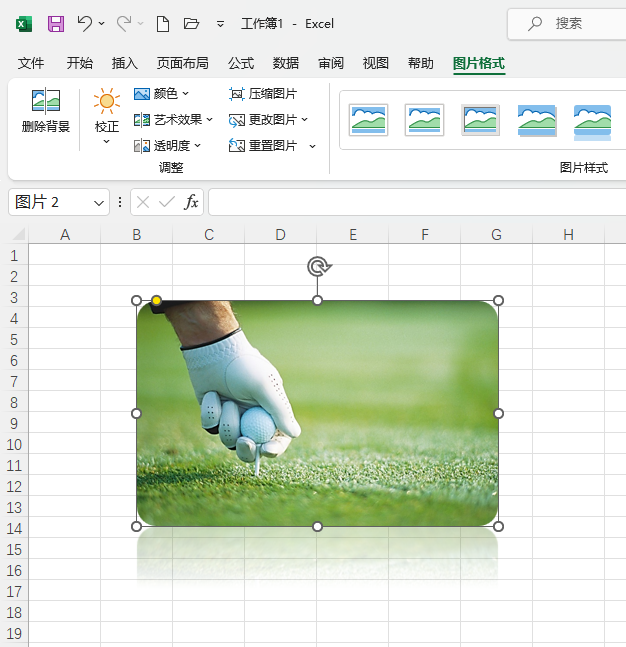Apply the third gray-framed picture style
Screen dimensions: 626x647
pos(480,120)
